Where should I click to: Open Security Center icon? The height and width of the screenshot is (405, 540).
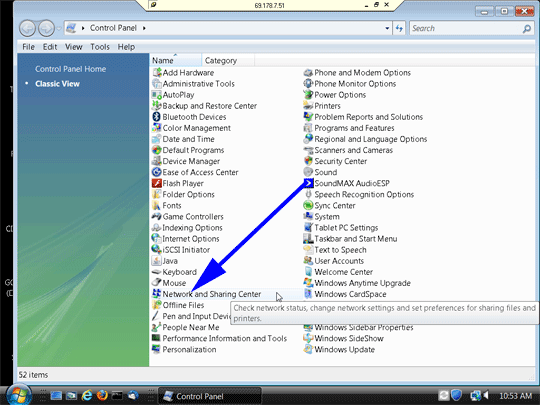point(308,161)
